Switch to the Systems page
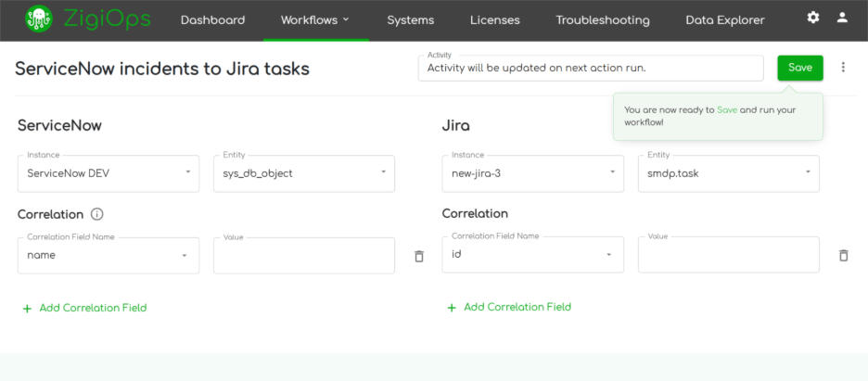Viewport: 868px width, 381px height. coord(410,20)
